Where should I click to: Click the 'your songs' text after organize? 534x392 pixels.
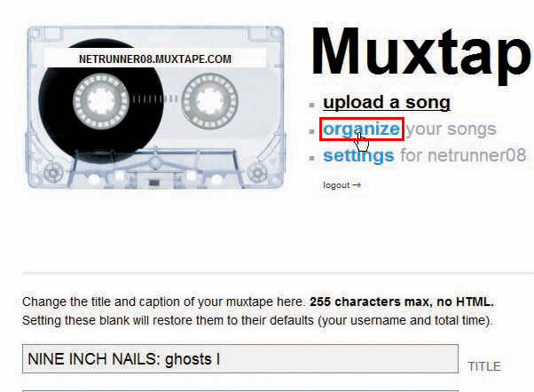tap(452, 129)
